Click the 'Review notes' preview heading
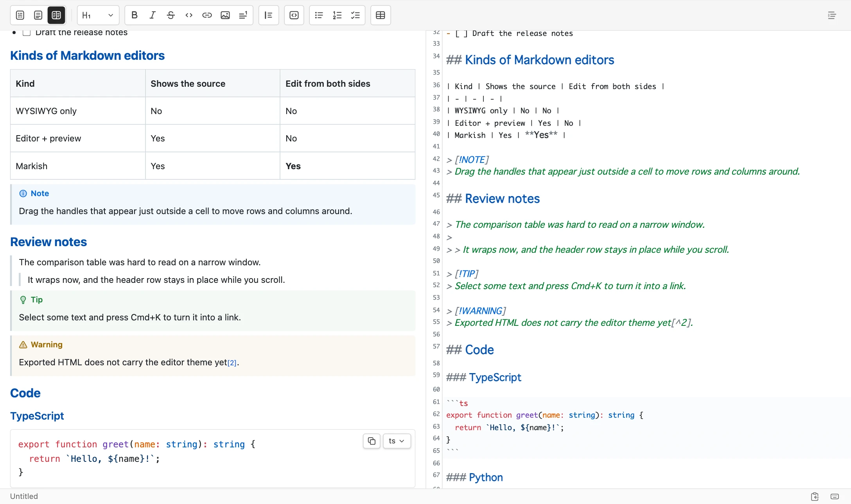The width and height of the screenshot is (851, 504). pos(48,242)
